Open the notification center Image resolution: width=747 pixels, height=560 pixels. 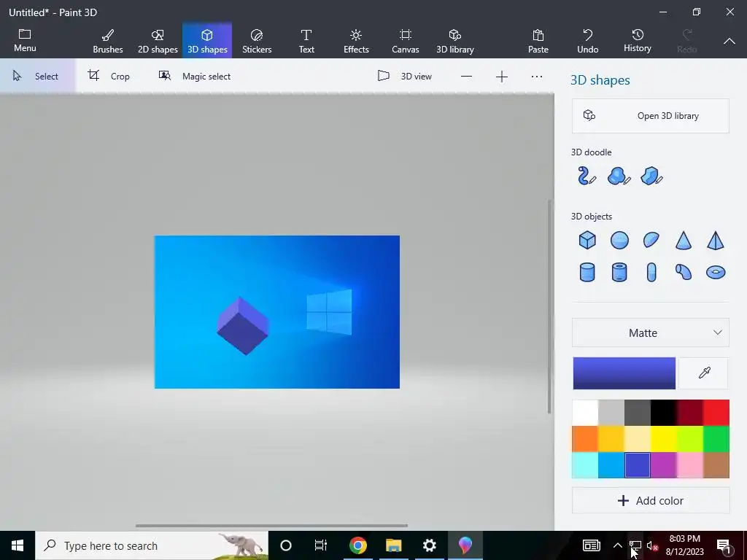(724, 545)
